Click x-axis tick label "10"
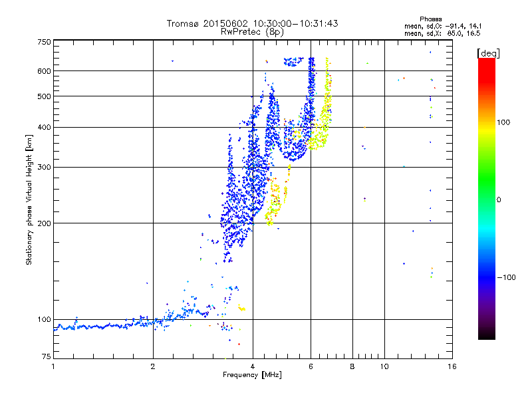 pyautogui.click(x=384, y=366)
